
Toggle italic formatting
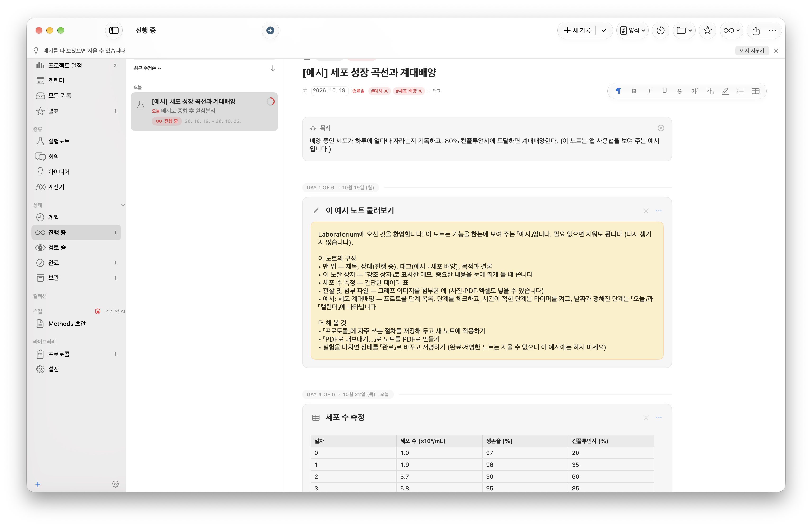coord(649,91)
